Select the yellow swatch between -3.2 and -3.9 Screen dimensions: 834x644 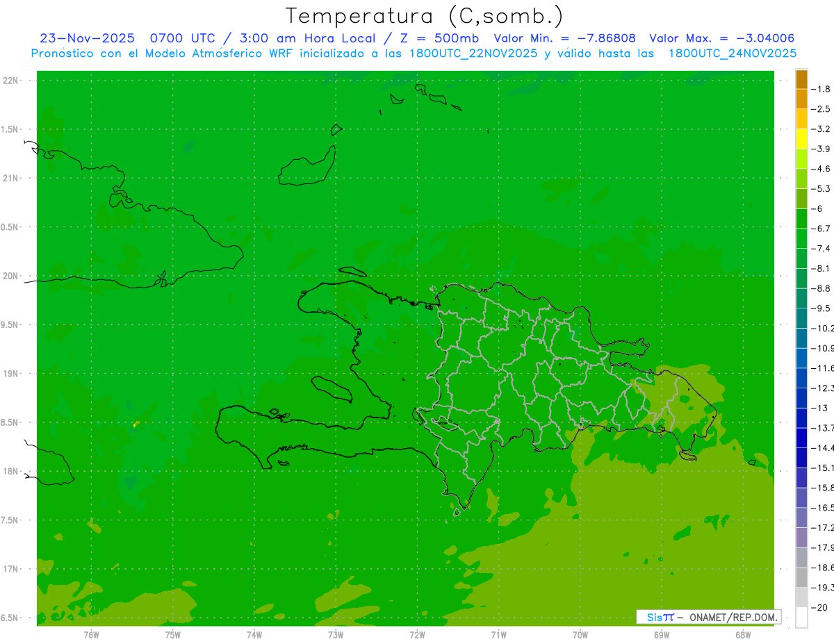[801, 139]
